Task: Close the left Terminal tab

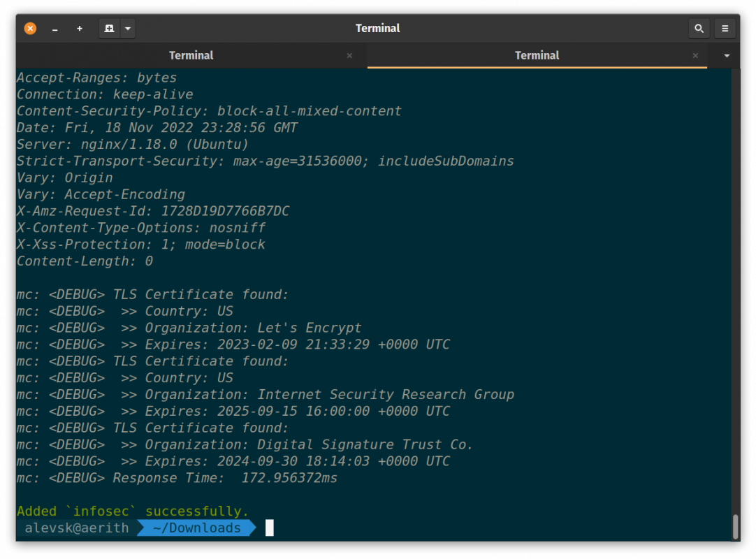Action: coord(349,55)
